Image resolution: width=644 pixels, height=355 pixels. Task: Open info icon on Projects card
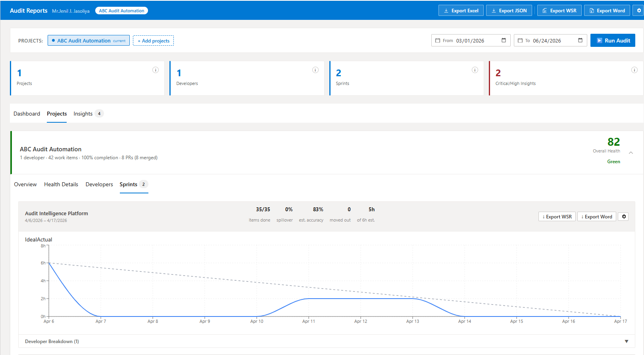tap(156, 70)
